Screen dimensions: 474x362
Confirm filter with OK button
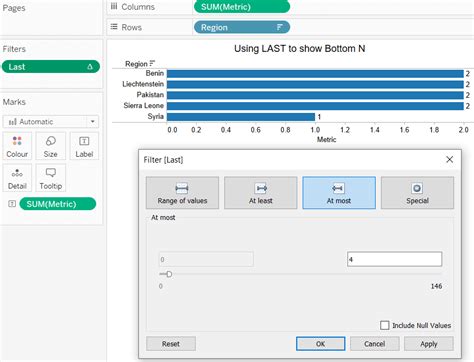tap(320, 344)
